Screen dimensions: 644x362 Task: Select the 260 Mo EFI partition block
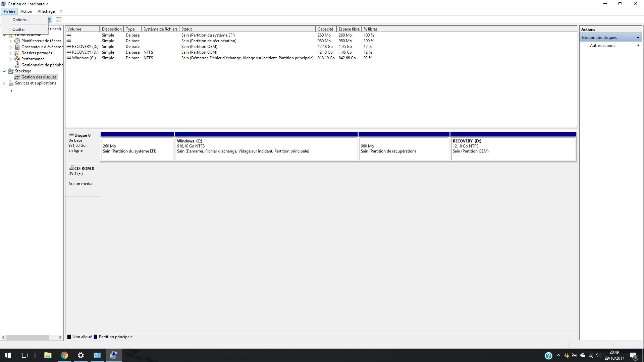click(137, 146)
